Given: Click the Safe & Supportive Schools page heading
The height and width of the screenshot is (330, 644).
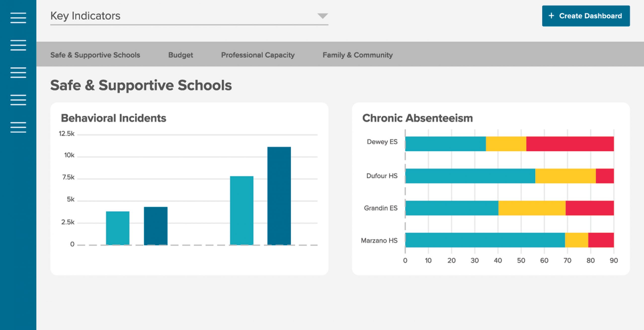Looking at the screenshot, I should point(141,85).
